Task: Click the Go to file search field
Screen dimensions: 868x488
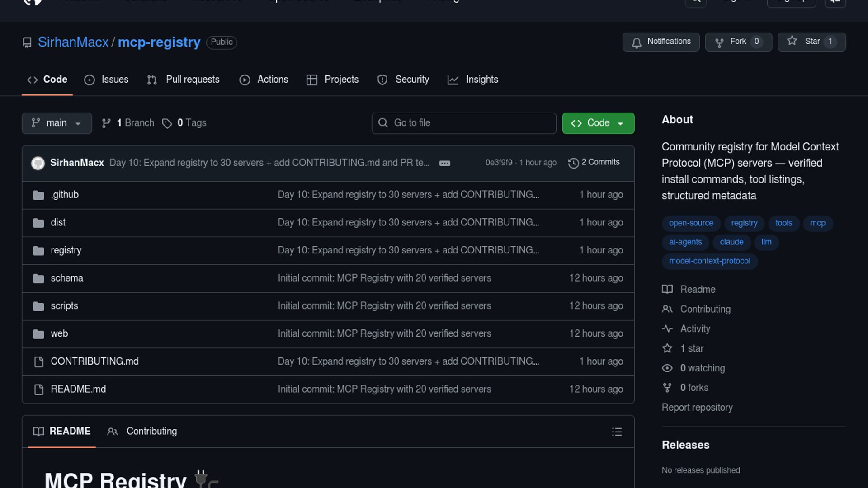Action: coord(464,123)
